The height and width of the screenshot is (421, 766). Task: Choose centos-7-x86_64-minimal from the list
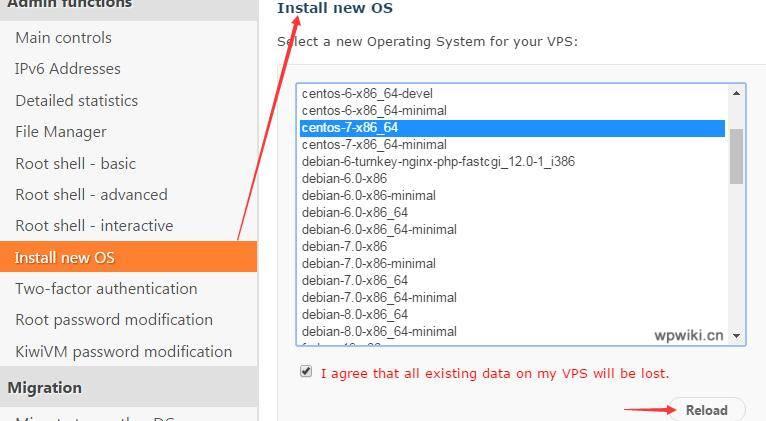(512, 145)
